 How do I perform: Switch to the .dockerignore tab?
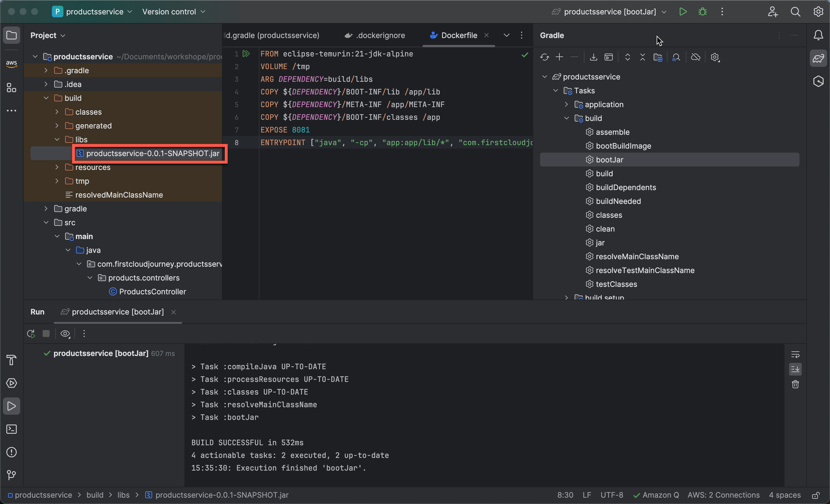(375, 35)
